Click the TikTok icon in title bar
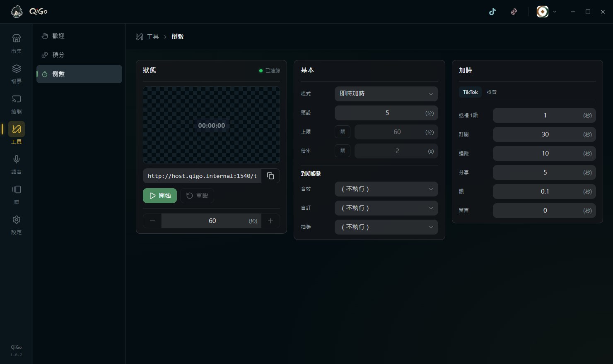 pyautogui.click(x=492, y=12)
